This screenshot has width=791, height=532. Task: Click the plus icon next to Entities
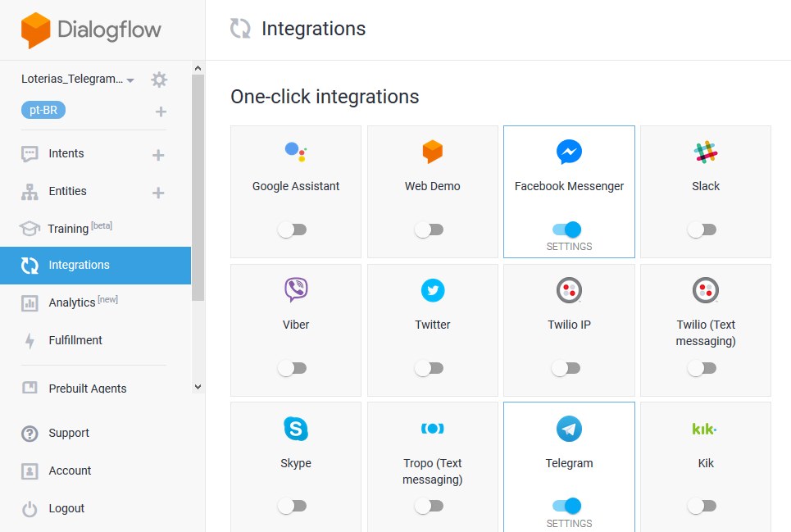[158, 193]
